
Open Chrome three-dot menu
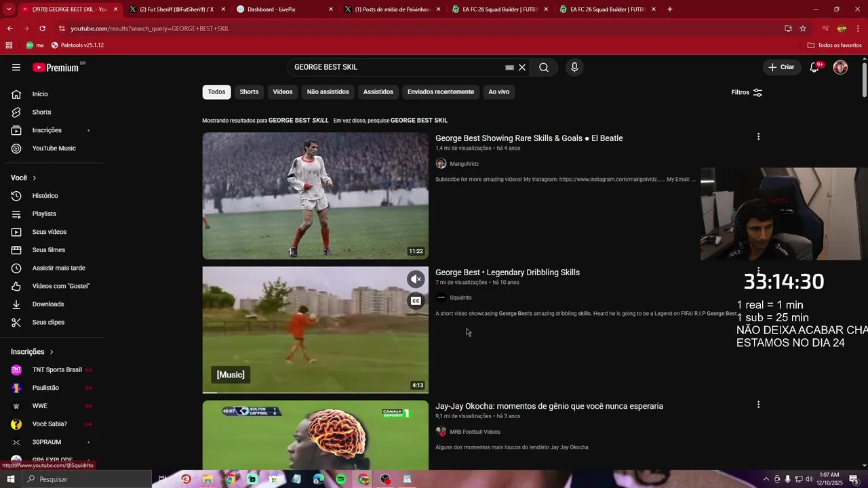point(859,28)
